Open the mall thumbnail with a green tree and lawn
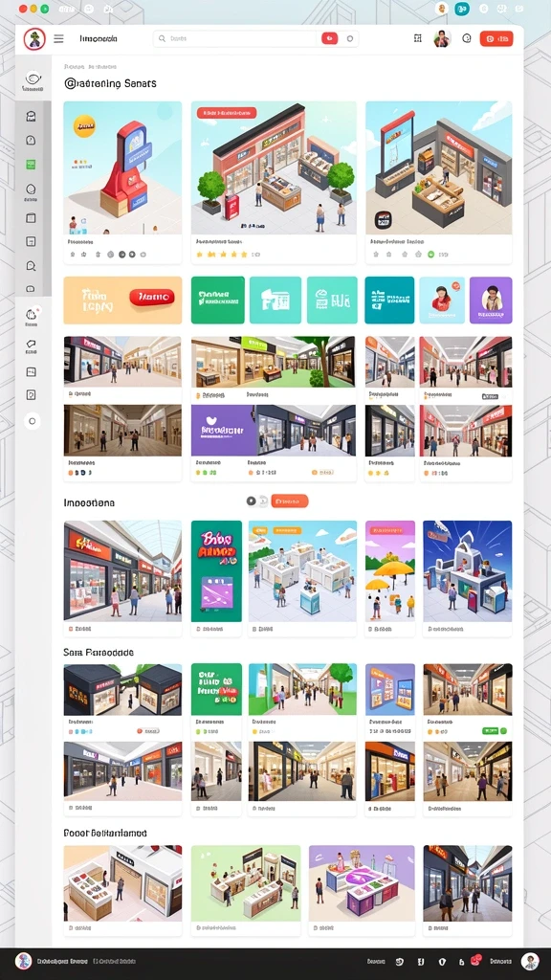Screen dimensions: 551x980 [x=274, y=362]
